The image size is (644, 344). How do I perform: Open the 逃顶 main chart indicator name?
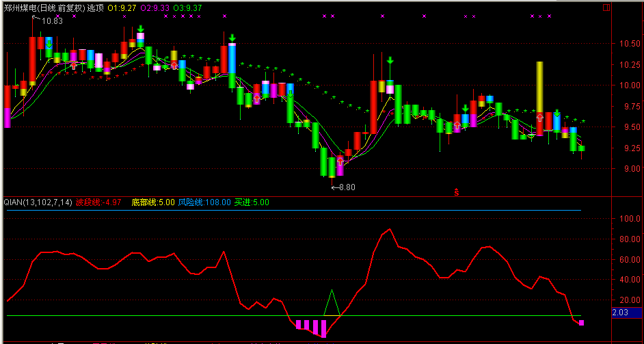[96, 8]
